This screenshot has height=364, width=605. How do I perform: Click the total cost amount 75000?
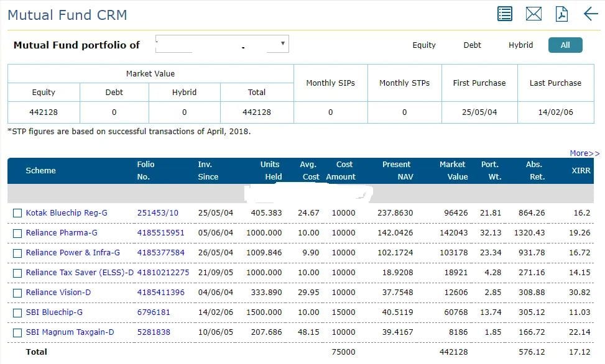pyautogui.click(x=343, y=352)
